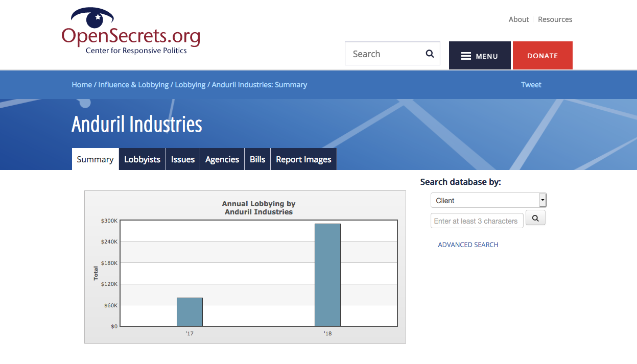Expand the Client dropdown selector
Viewport: 637px width, 364px height.
point(488,201)
